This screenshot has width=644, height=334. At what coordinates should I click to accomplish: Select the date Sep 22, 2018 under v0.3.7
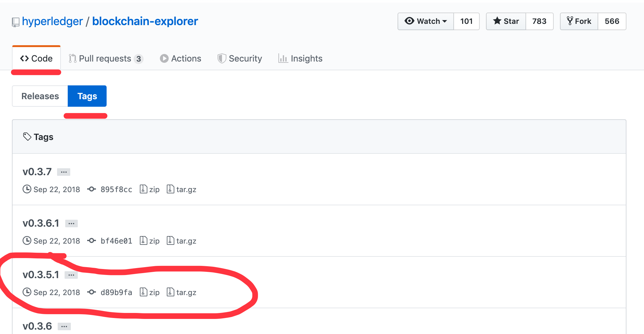[x=57, y=189]
